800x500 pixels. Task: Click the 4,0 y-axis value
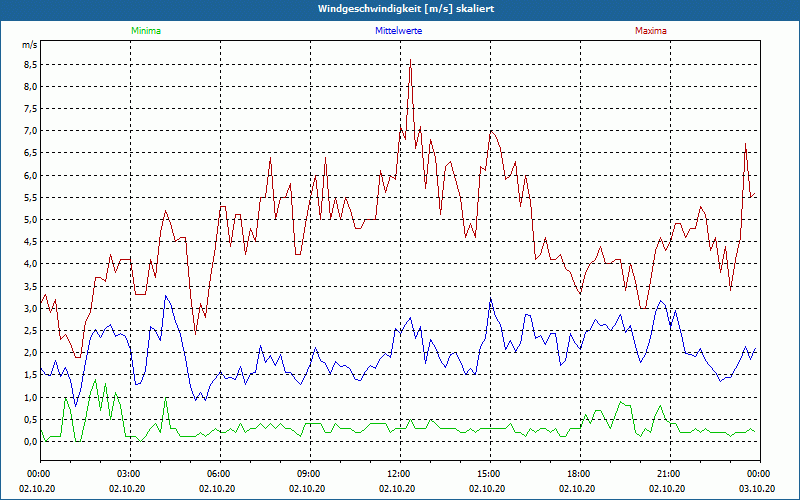click(x=30, y=264)
